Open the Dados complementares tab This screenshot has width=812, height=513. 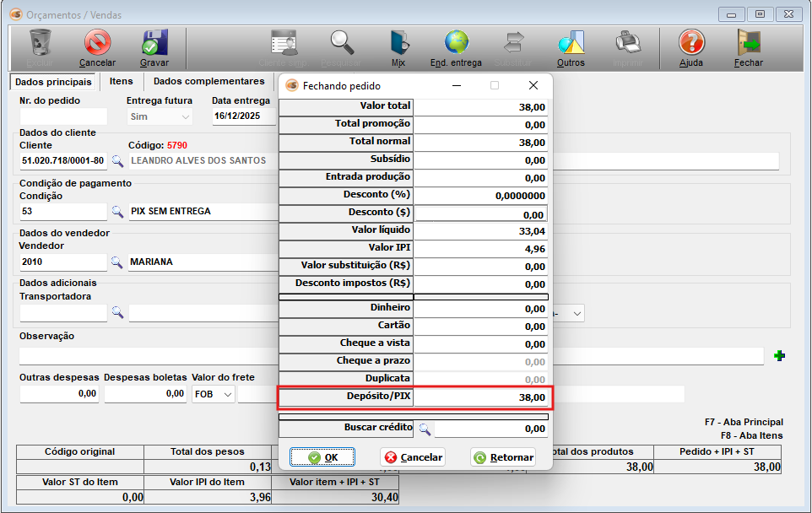click(x=208, y=82)
